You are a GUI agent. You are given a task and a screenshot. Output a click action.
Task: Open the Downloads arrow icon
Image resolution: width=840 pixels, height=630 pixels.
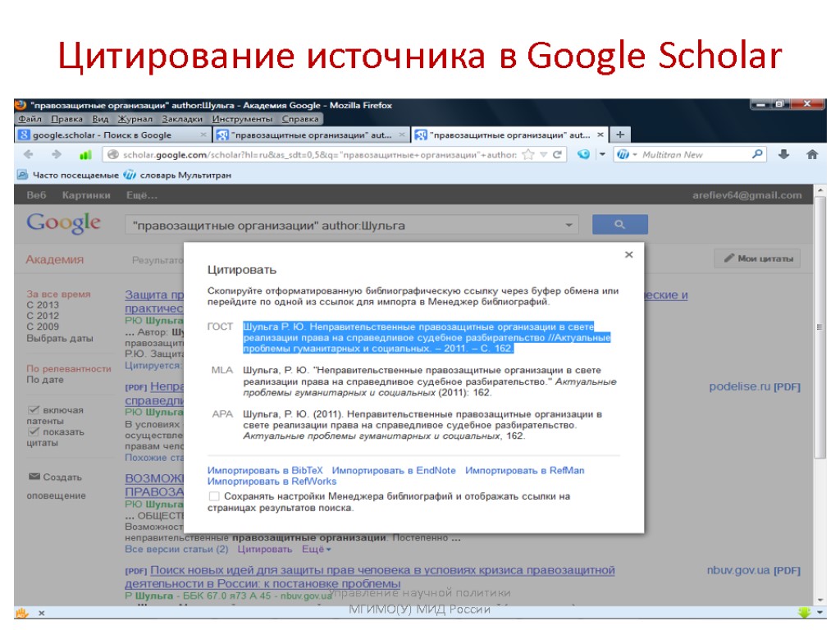(783, 154)
